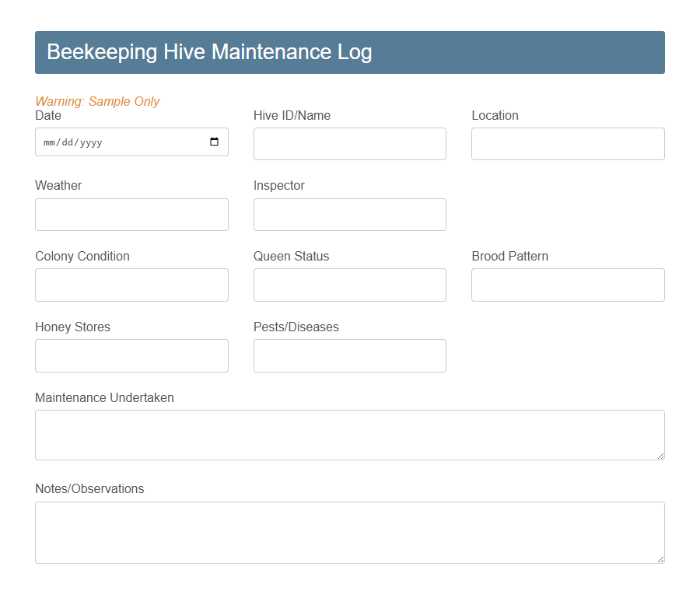Select the Weather text field
700x598 pixels.
click(131, 215)
